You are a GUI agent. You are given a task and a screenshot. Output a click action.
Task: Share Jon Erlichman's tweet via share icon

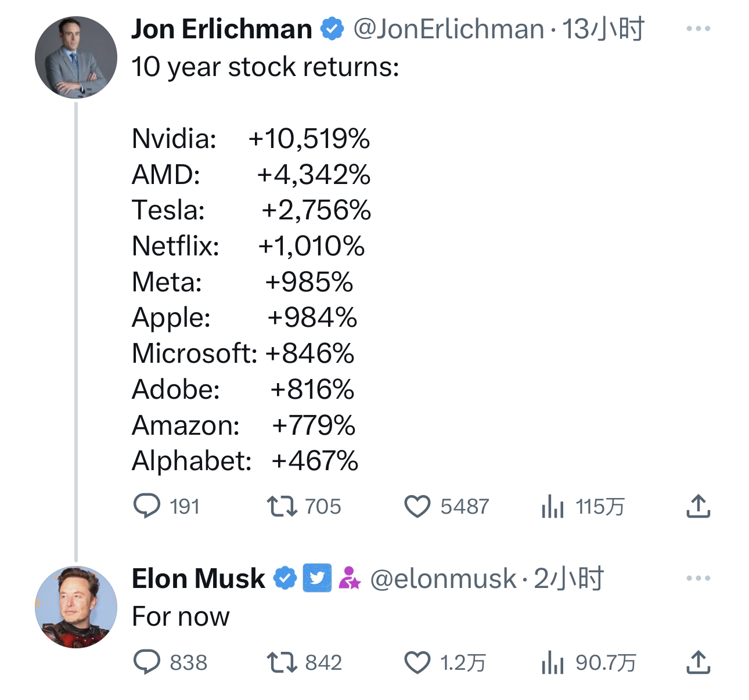coord(698,506)
